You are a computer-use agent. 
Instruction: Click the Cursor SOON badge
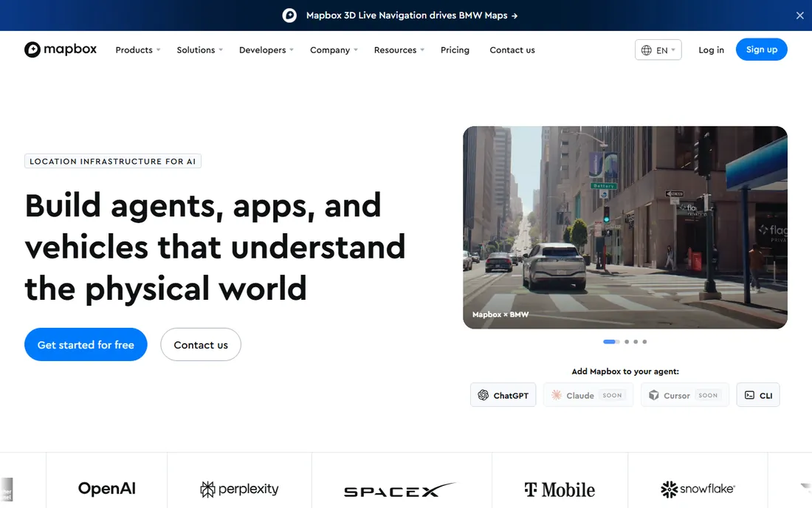coord(708,395)
